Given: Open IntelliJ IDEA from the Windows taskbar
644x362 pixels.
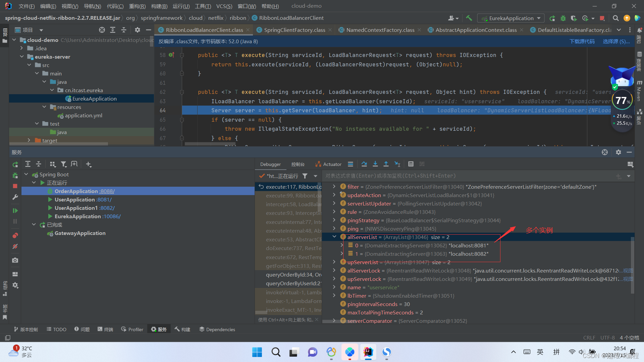Looking at the screenshot, I should (368, 352).
